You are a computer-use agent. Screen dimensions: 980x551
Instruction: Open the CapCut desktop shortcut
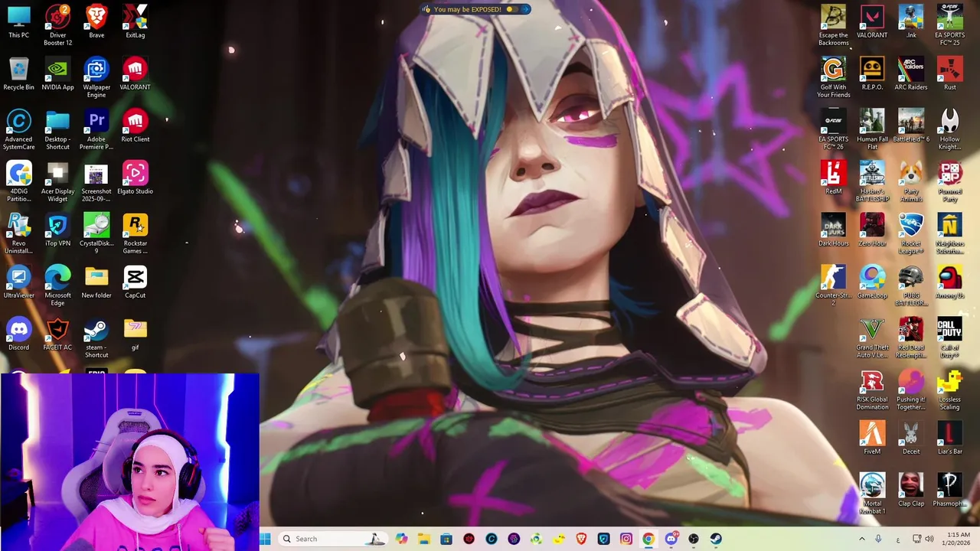tap(136, 282)
